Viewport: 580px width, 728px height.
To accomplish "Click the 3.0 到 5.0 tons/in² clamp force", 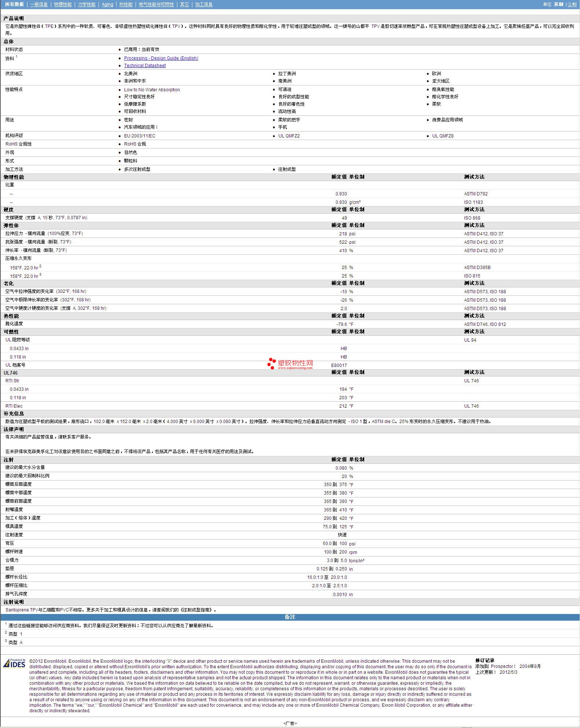I will [x=346, y=561].
